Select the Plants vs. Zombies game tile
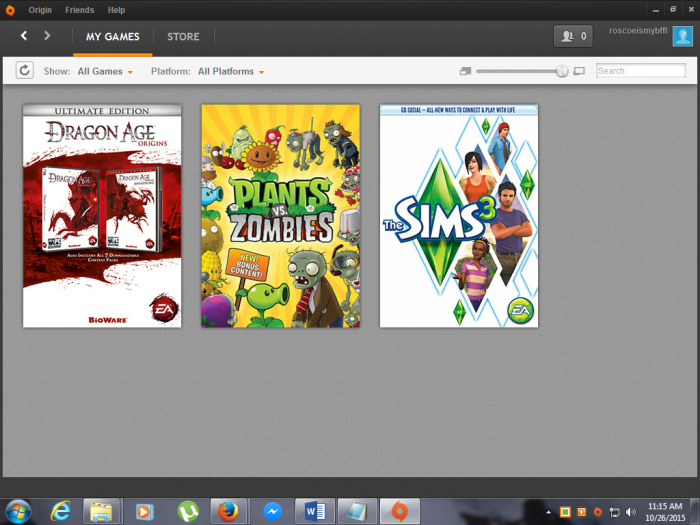Image resolution: width=700 pixels, height=525 pixels. [280, 216]
